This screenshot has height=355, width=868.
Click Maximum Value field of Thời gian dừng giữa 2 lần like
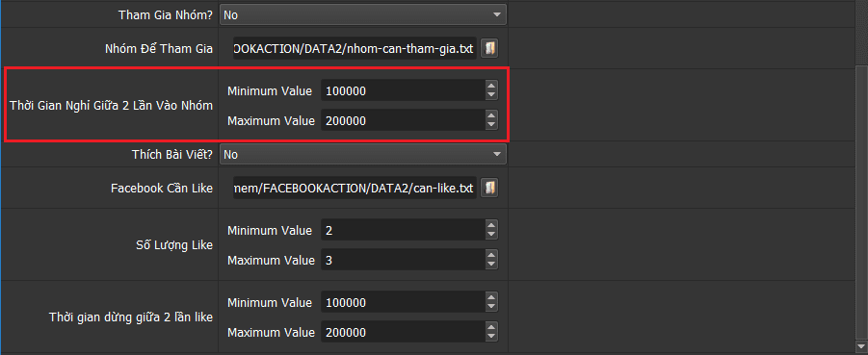pyautogui.click(x=403, y=333)
